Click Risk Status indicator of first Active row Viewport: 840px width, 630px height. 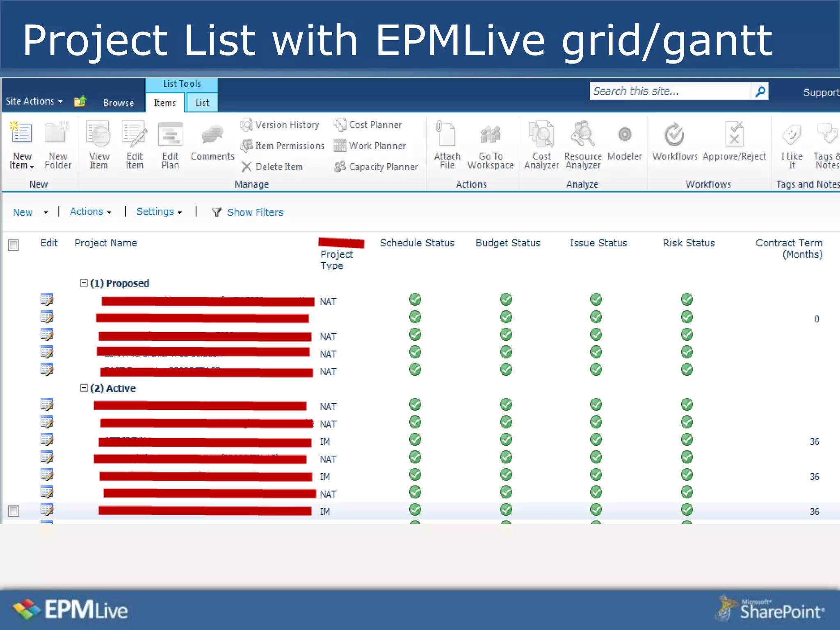(x=687, y=404)
